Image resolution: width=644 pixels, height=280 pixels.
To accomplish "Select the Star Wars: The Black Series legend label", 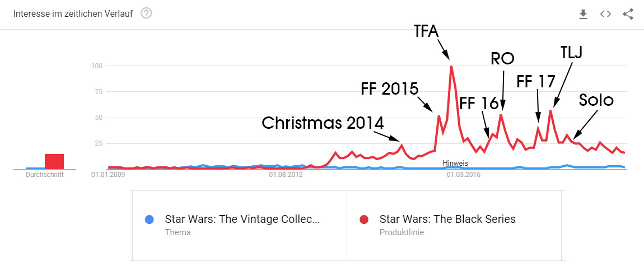I will 447,219.
